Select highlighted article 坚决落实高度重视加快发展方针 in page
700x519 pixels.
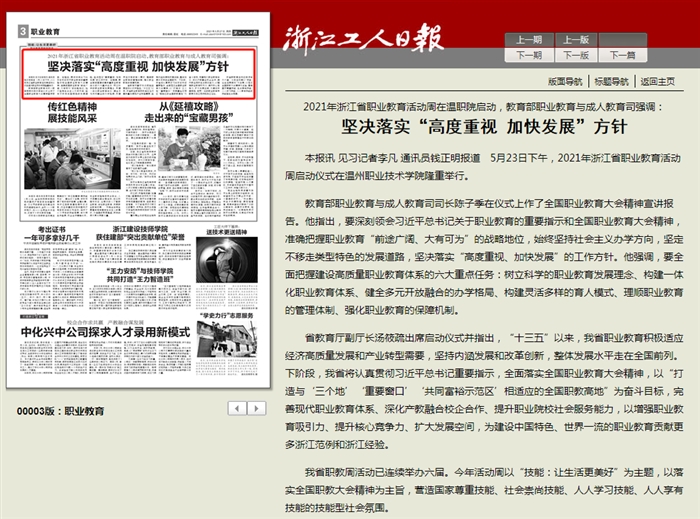138,74
